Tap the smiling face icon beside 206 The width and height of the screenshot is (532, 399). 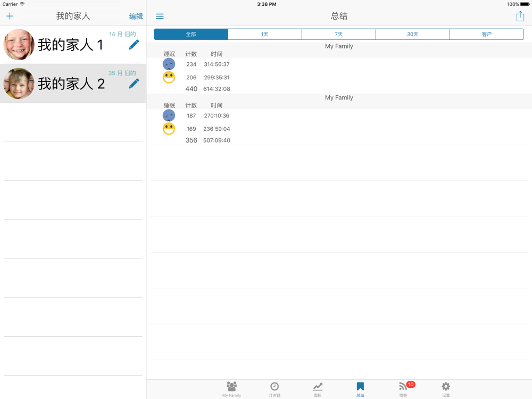169,77
